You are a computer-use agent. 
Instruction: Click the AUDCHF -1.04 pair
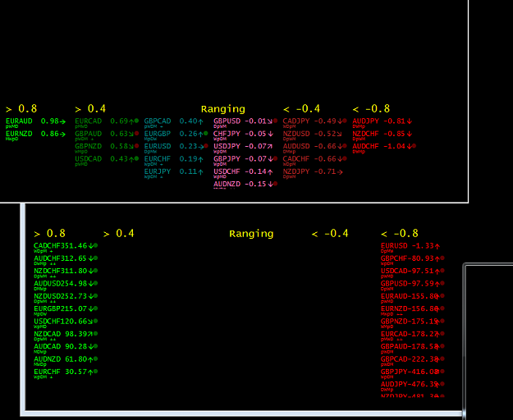pyautogui.click(x=384, y=147)
